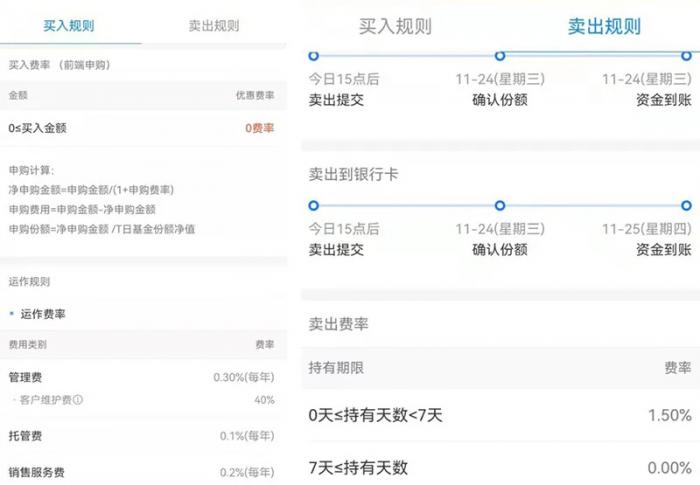The image size is (700, 485).
Task: Click the 管理费 row label
Action: pos(25,377)
